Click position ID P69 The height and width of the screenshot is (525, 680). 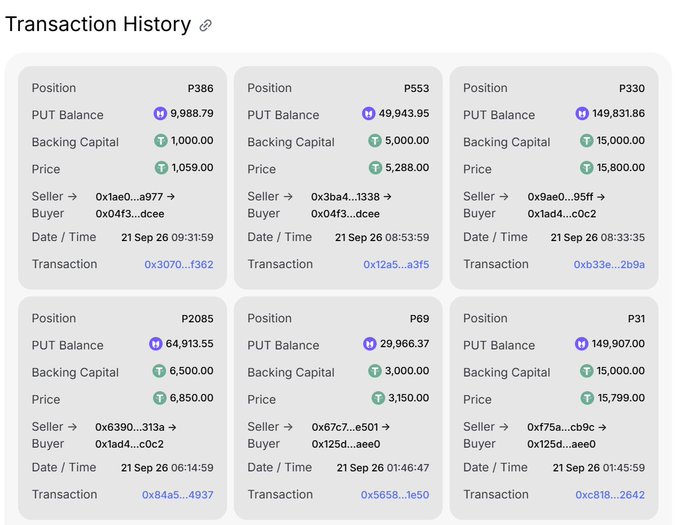click(x=419, y=319)
